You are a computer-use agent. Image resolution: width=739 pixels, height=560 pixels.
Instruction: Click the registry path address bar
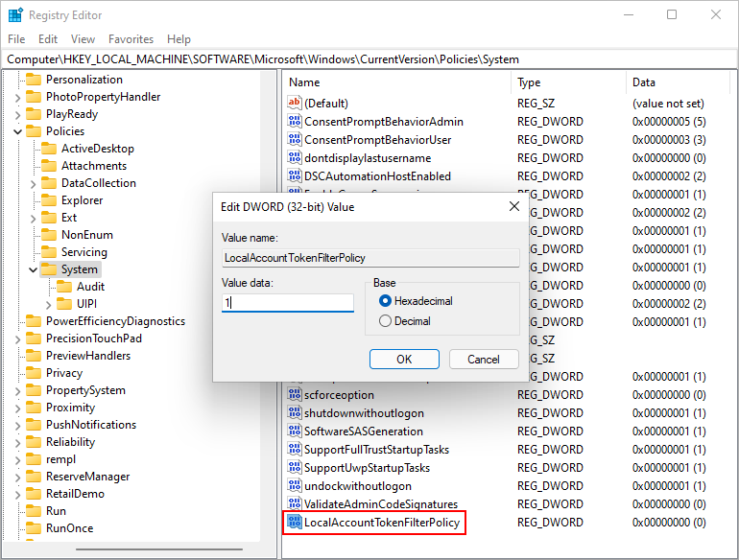[369, 59]
